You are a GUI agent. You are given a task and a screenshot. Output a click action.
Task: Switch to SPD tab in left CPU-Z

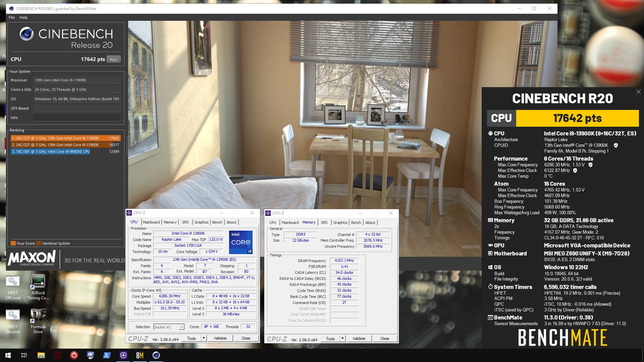(x=185, y=222)
